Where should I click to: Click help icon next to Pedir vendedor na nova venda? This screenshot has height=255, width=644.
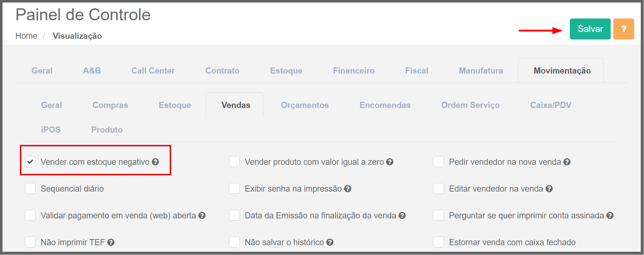(567, 162)
